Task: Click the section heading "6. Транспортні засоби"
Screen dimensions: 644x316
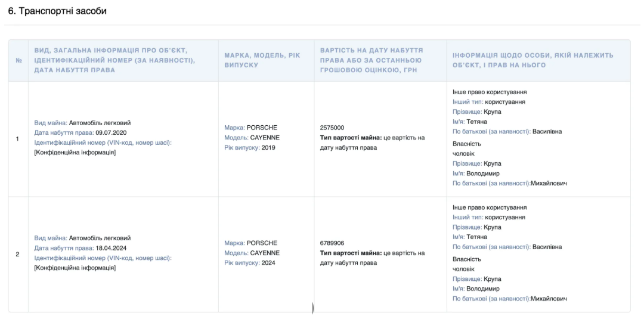Action: pyautogui.click(x=57, y=11)
